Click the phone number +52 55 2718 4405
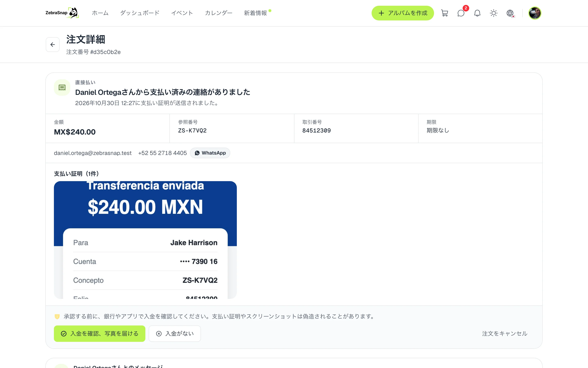 coord(162,153)
